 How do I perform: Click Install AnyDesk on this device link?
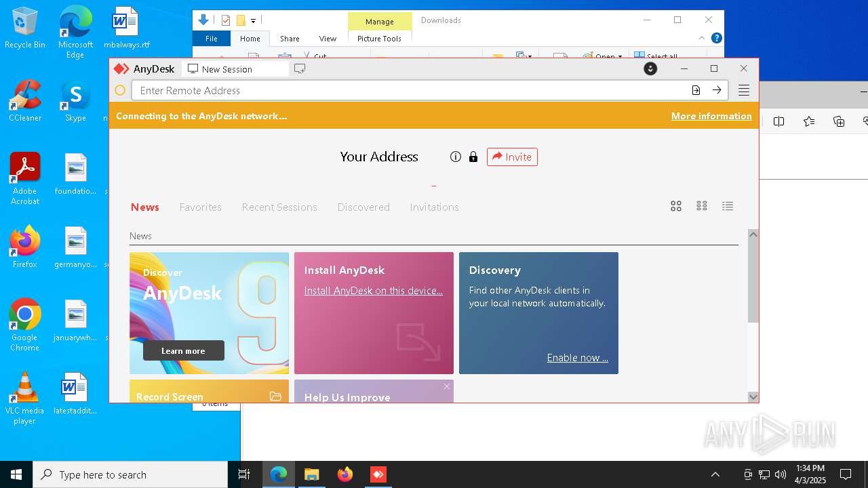click(x=373, y=290)
